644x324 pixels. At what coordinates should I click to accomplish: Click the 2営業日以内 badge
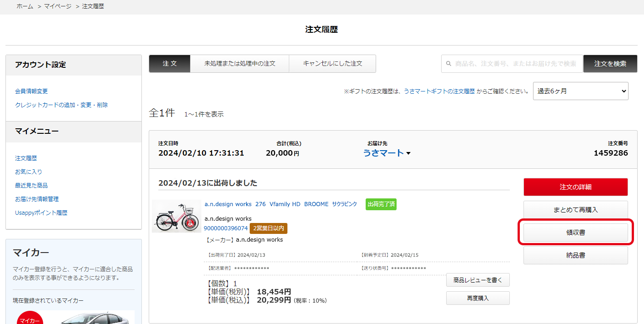[268, 228]
